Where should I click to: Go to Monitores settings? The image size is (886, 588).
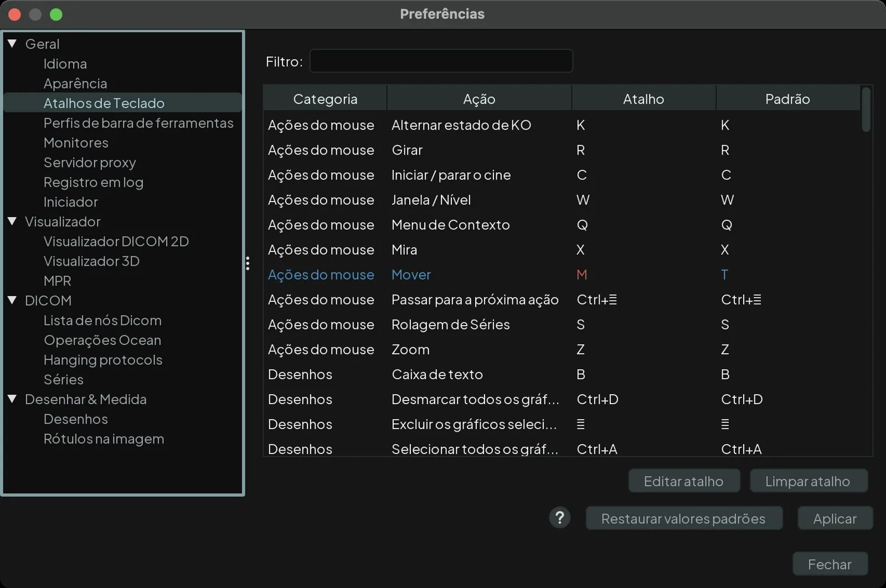[76, 143]
